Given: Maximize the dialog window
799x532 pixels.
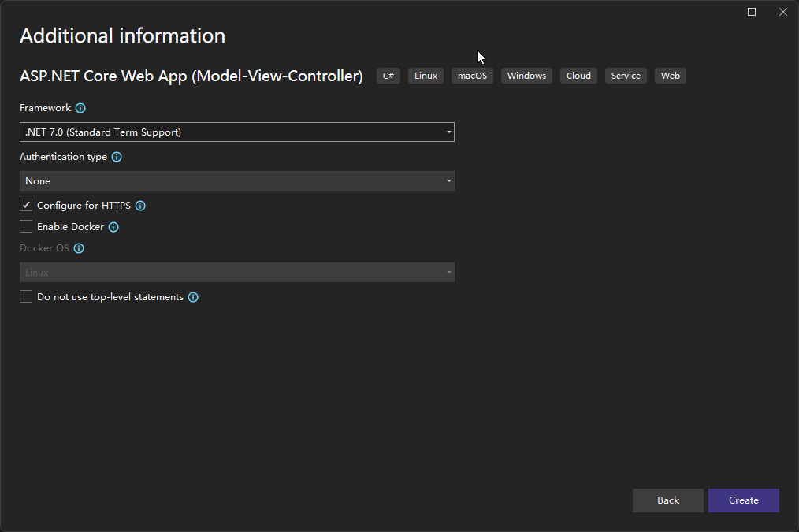Looking at the screenshot, I should [752, 13].
